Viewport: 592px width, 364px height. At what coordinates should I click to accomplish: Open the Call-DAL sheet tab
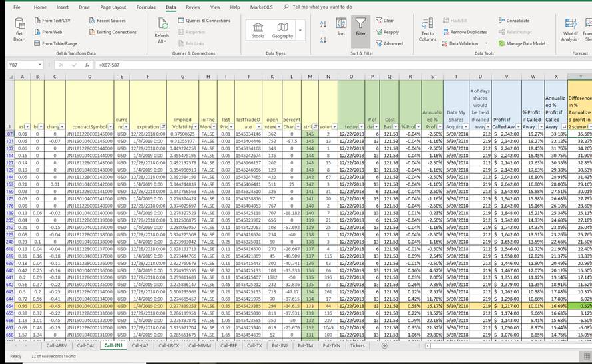(x=86, y=345)
